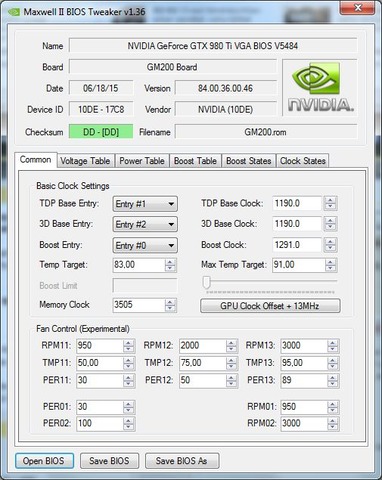
Task: Expand the TDP Base Entry dropdown
Action: [x=145, y=204]
